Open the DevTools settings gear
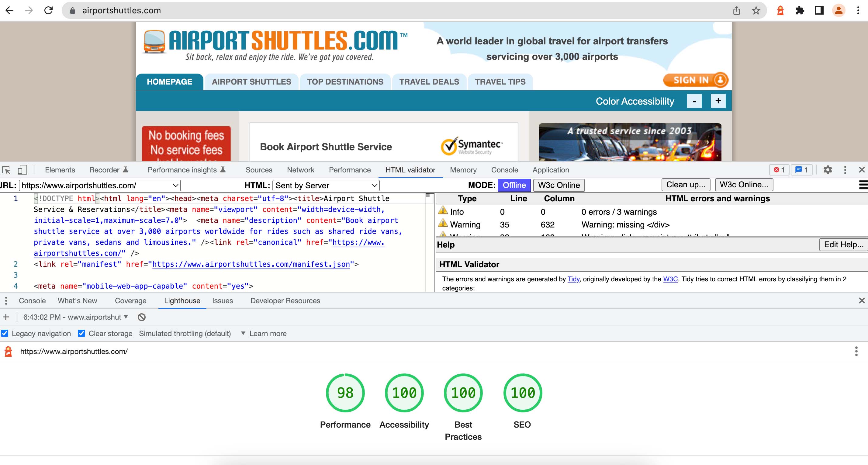The image size is (868, 465). pyautogui.click(x=828, y=170)
